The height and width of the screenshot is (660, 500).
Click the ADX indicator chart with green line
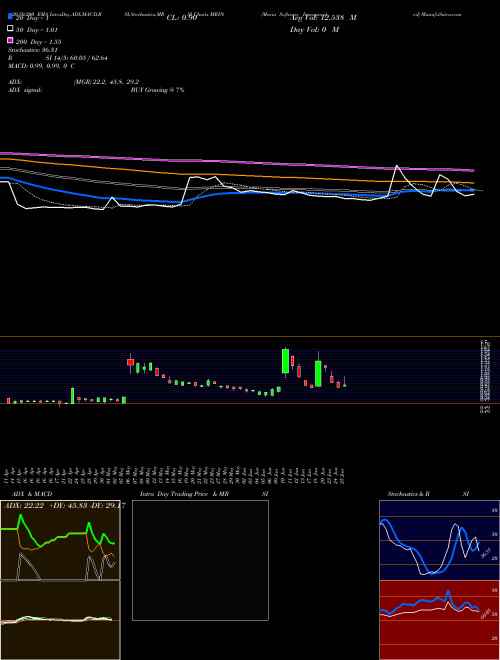click(x=60, y=540)
